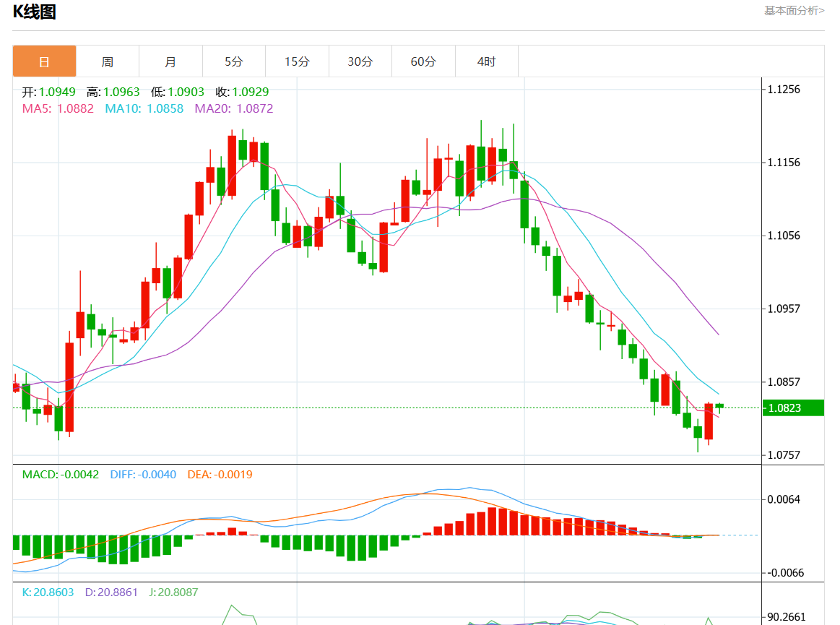Click the K线图 heading

point(35,12)
